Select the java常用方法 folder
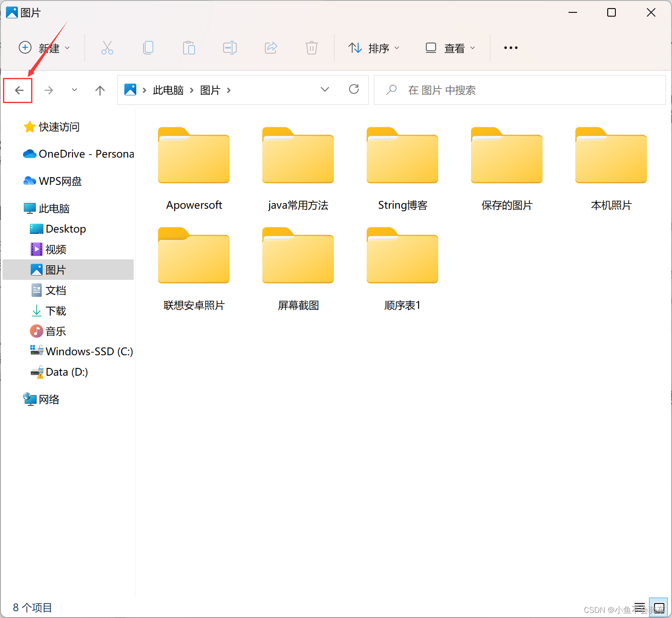The height and width of the screenshot is (618, 672). tap(298, 169)
